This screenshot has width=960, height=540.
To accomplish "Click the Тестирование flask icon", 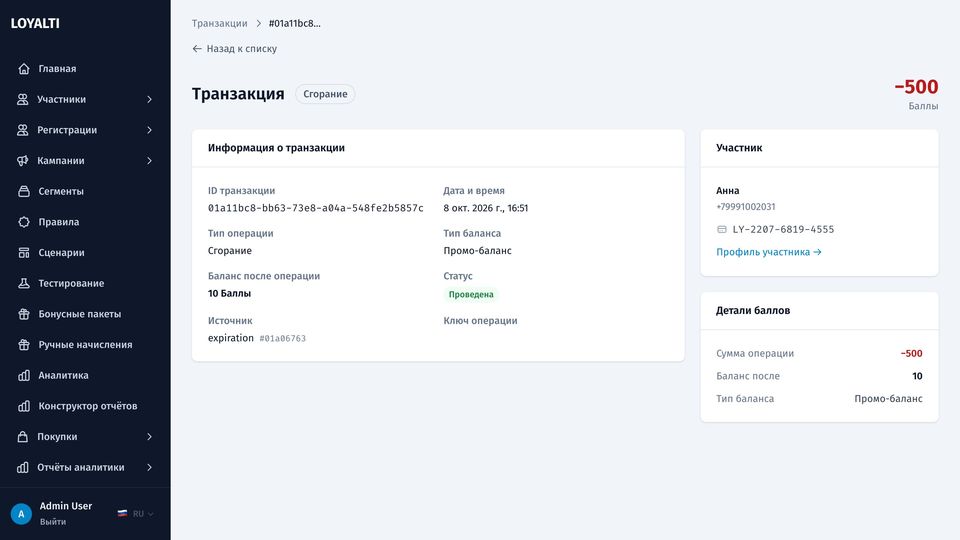I will 24,283.
